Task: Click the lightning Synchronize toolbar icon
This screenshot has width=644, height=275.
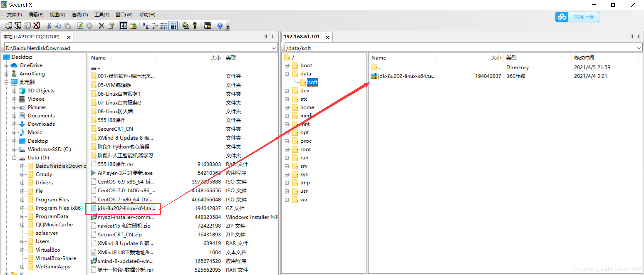Action: [x=186, y=25]
